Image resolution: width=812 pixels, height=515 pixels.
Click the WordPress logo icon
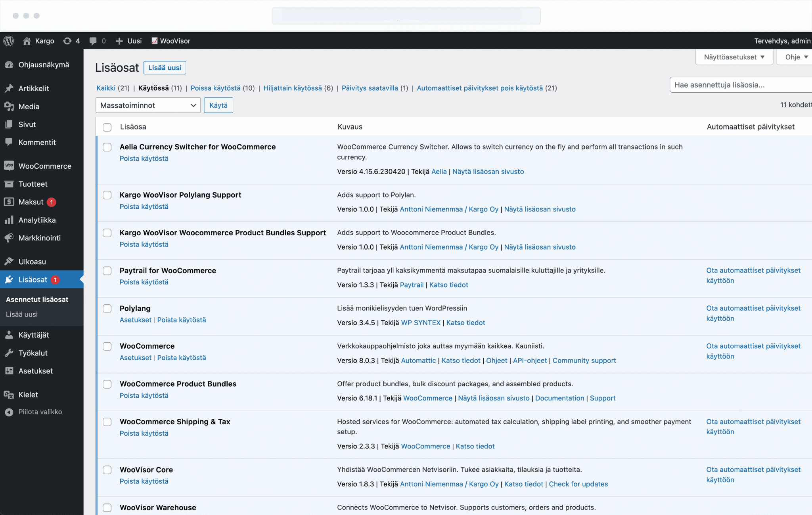coord(9,41)
